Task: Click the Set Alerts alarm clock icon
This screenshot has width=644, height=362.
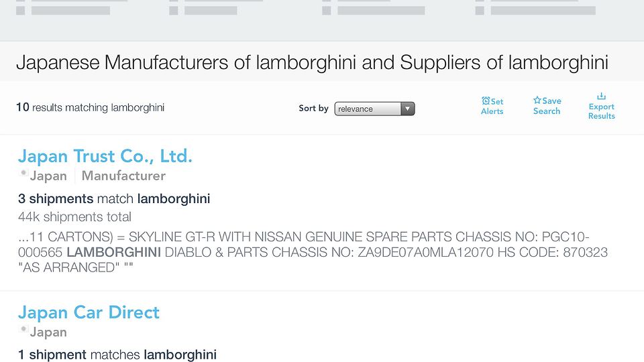Action: (486, 101)
